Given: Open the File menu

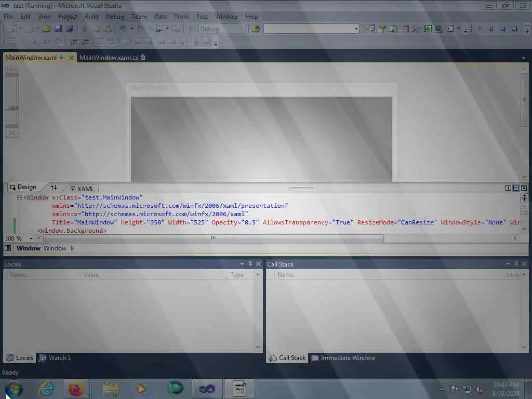Looking at the screenshot, I should 8,17.
